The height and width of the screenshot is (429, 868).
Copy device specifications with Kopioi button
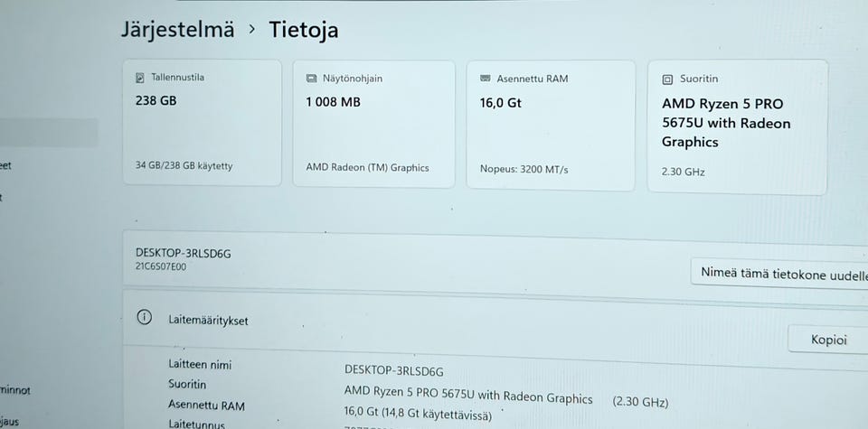(828, 340)
